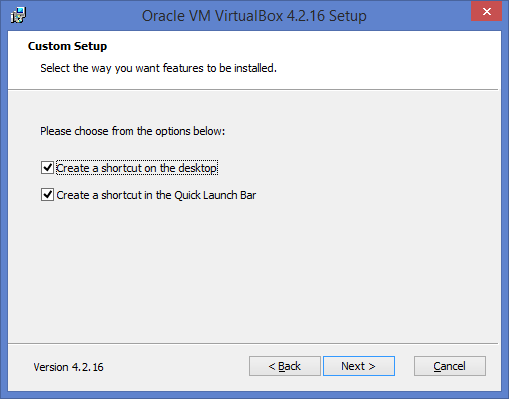
Task: Click the 'Create a shortcut in the Quick Launch Bar' label
Action: pyautogui.click(x=156, y=195)
